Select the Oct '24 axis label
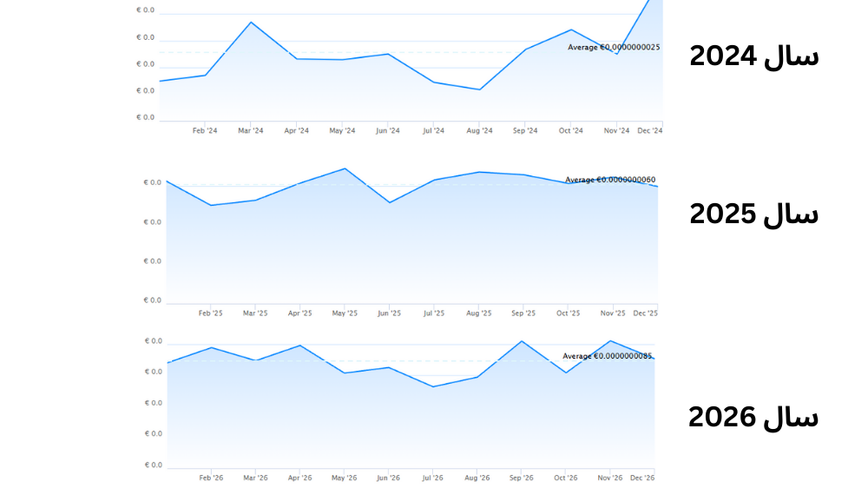868x488 pixels. click(x=570, y=131)
